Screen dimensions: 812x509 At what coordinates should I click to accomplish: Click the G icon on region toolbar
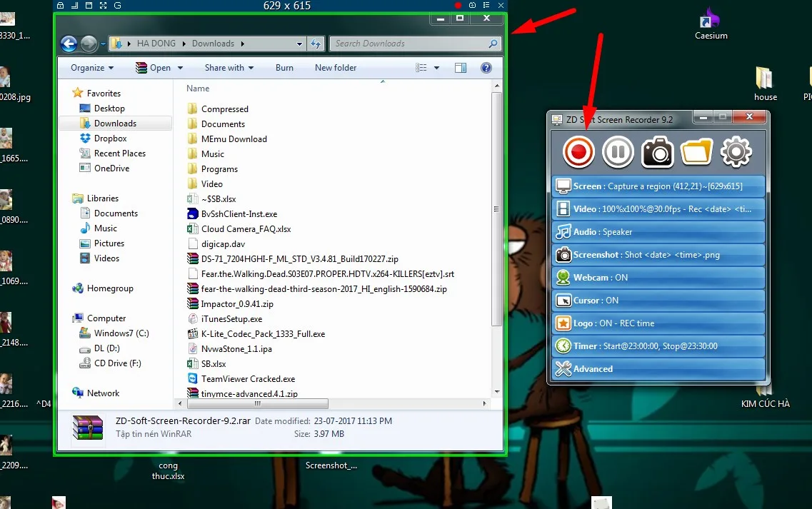point(118,5)
